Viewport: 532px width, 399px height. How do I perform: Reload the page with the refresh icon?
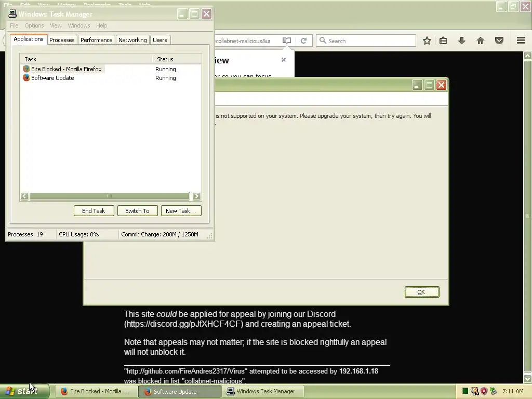[303, 41]
